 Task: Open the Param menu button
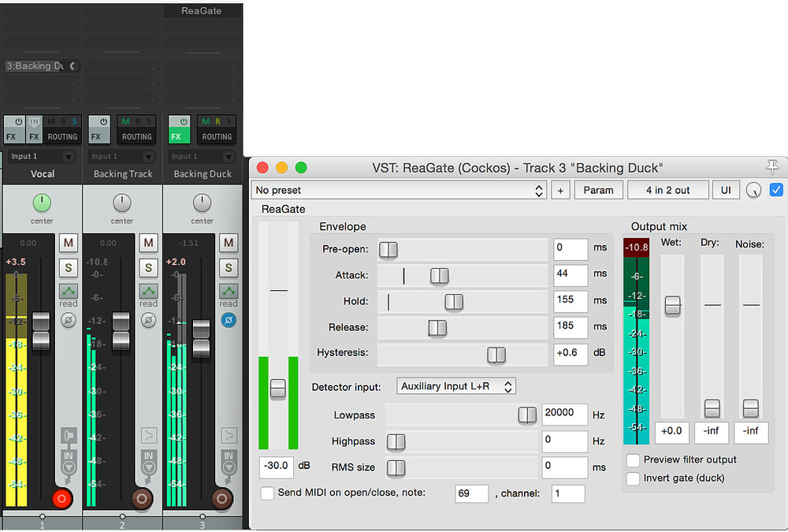point(599,190)
